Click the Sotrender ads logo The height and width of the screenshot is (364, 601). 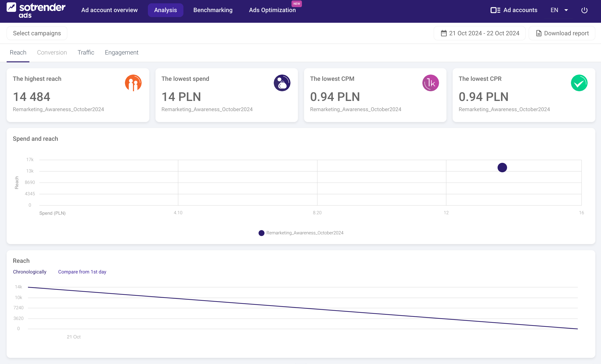click(x=36, y=10)
